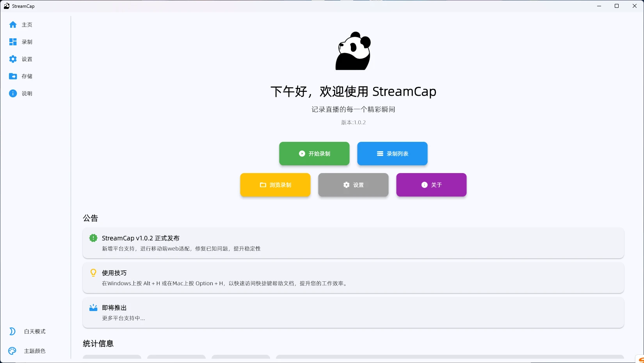Open 主题颜色 palette icon
This screenshot has height=363, width=644.
(x=12, y=351)
